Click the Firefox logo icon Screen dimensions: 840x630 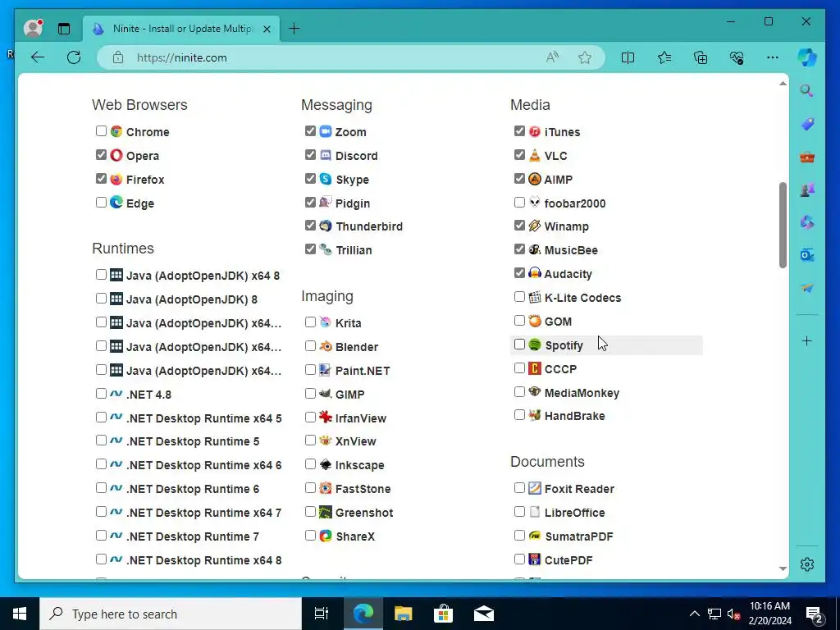coord(116,179)
